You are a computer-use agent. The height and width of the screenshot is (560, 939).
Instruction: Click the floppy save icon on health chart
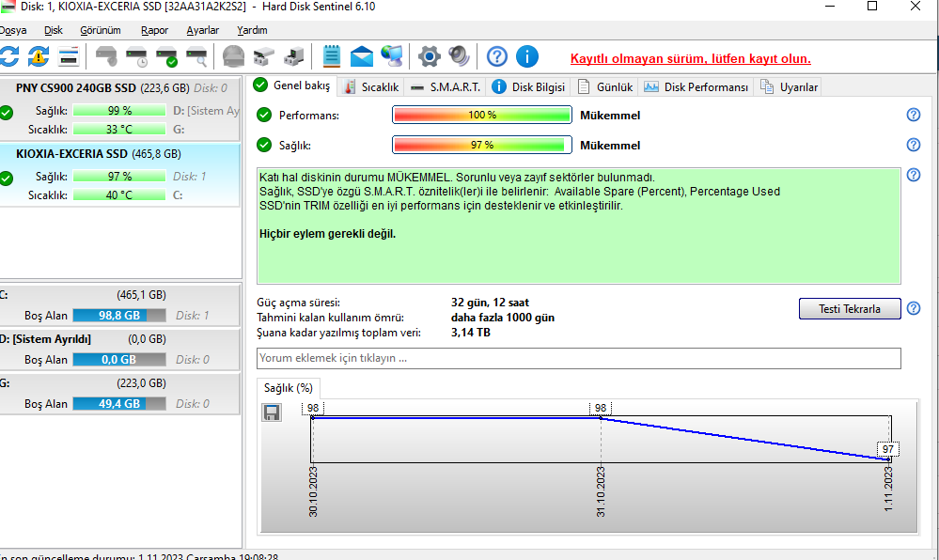coord(272,412)
